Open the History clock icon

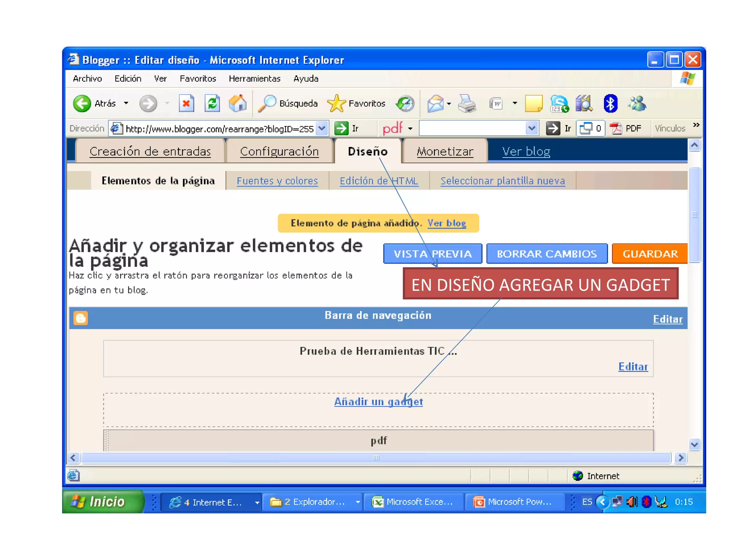(x=405, y=104)
